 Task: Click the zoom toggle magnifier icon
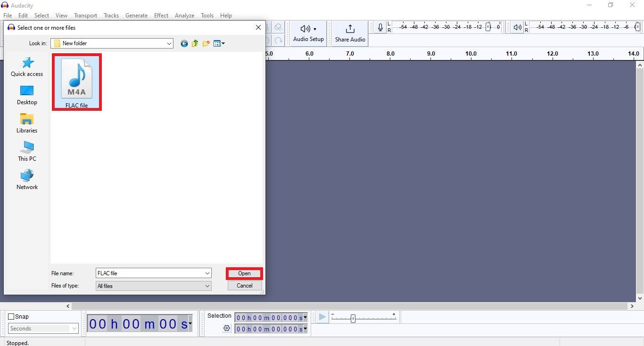point(278,27)
